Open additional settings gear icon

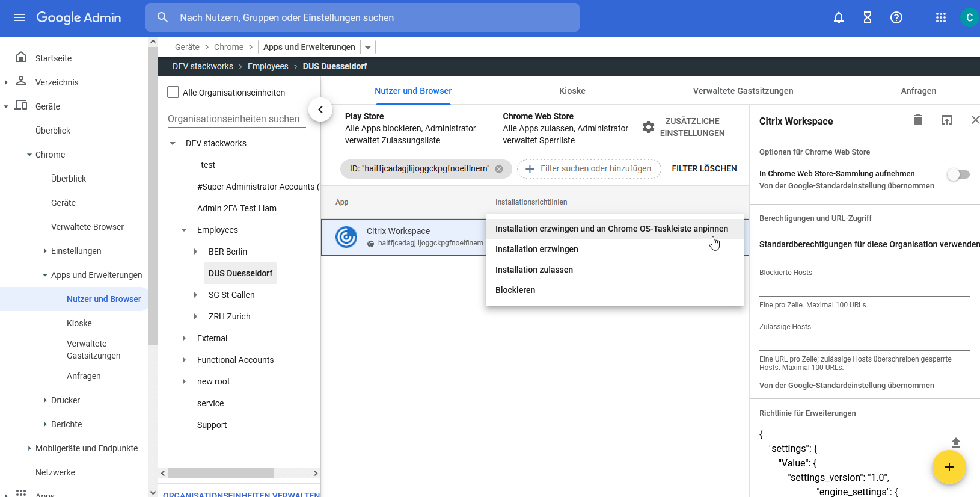pos(648,127)
